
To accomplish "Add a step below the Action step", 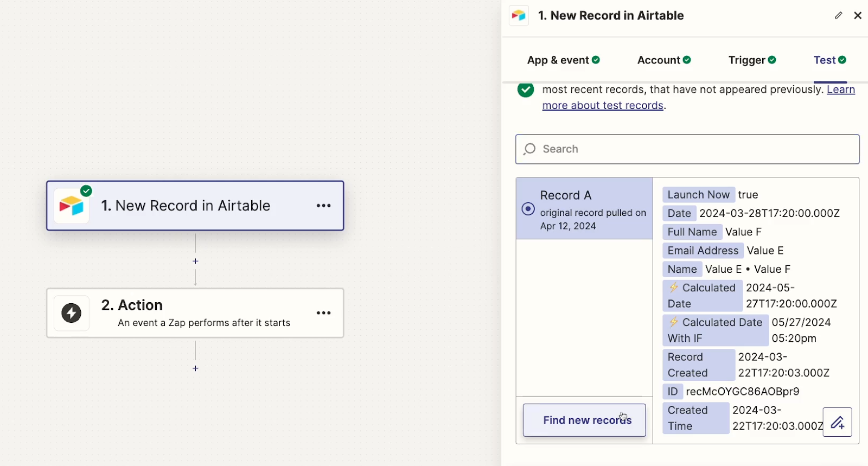I will click(195, 368).
